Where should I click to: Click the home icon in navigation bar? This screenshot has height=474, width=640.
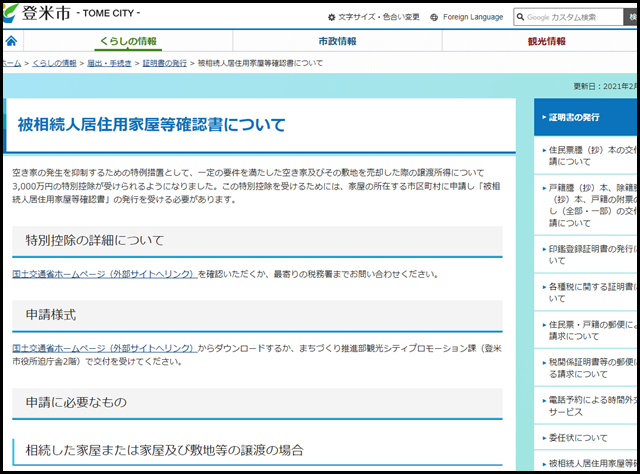click(x=11, y=41)
